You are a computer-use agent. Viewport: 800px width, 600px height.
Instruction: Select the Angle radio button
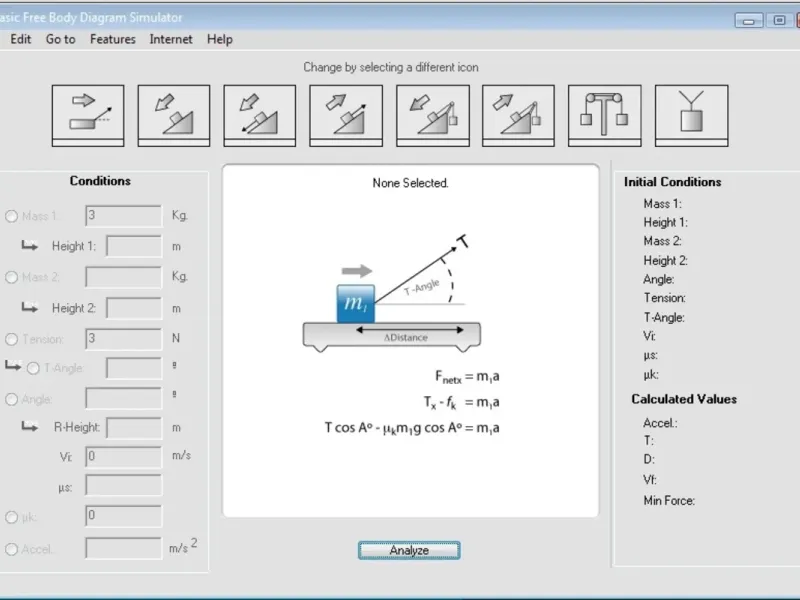pyautogui.click(x=11, y=399)
